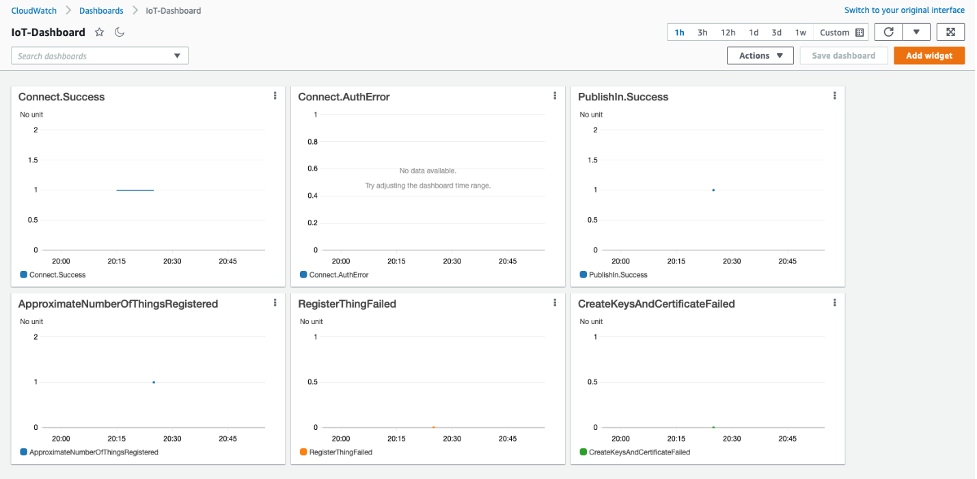977x479 pixels.
Task: Click the IoT-Dashboard breadcrumb text
Action: coord(173,11)
